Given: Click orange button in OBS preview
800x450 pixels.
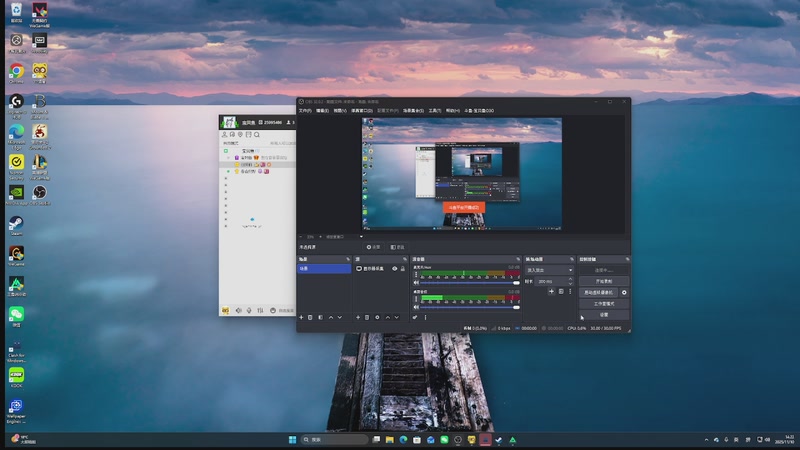Looking at the screenshot, I should (x=464, y=208).
